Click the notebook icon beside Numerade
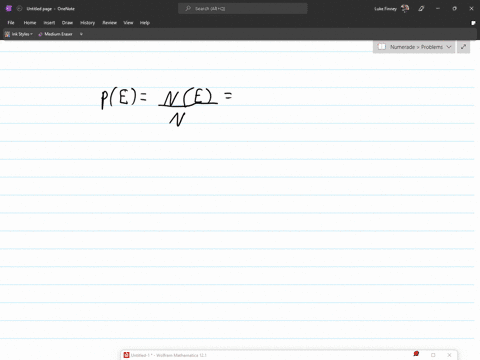This screenshot has width=480, height=360. pyautogui.click(x=382, y=47)
